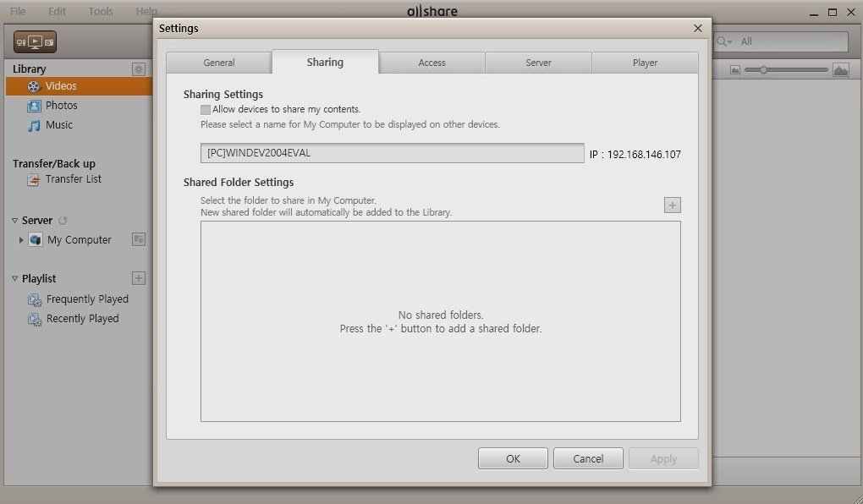Image resolution: width=863 pixels, height=504 pixels.
Task: Open the Transfer List icon
Action: 34,180
